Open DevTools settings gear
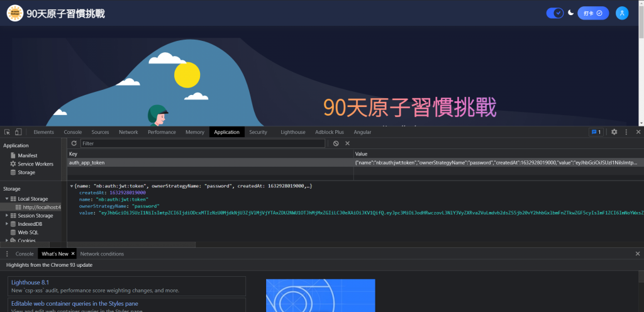644x312 pixels. point(614,131)
